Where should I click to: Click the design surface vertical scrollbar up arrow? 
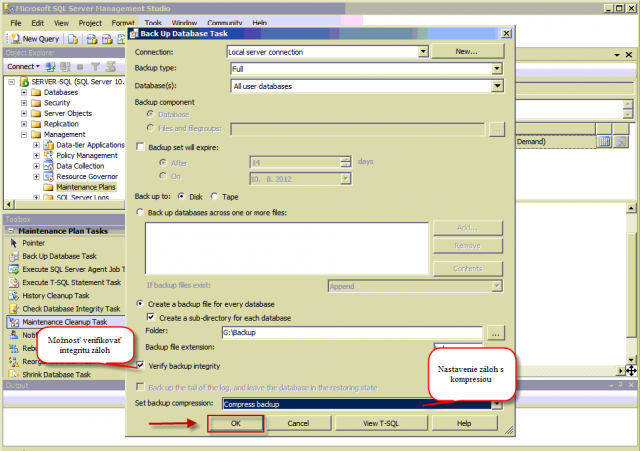click(x=631, y=209)
